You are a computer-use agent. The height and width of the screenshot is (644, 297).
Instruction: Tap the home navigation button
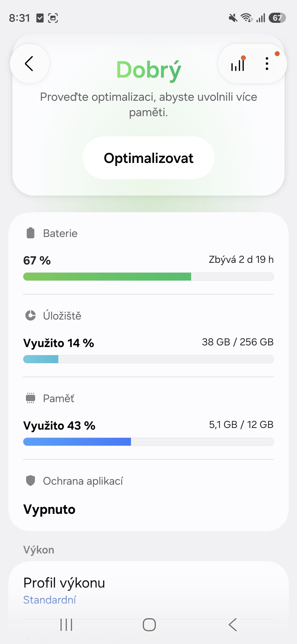pyautogui.click(x=149, y=625)
